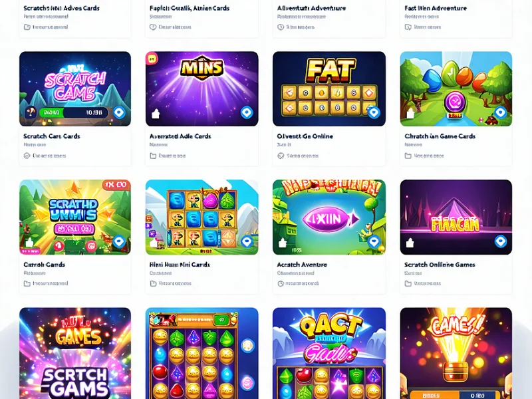Click question mark icon on Scratch Game thumbnail

tap(31, 112)
